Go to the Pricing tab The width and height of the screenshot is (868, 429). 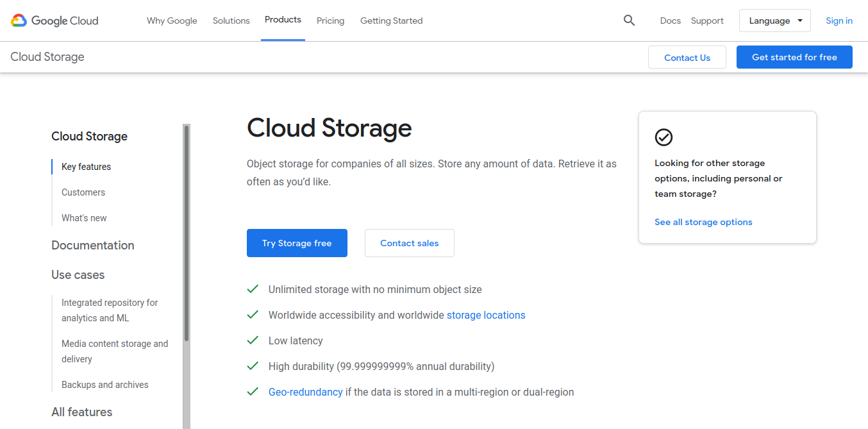(330, 21)
